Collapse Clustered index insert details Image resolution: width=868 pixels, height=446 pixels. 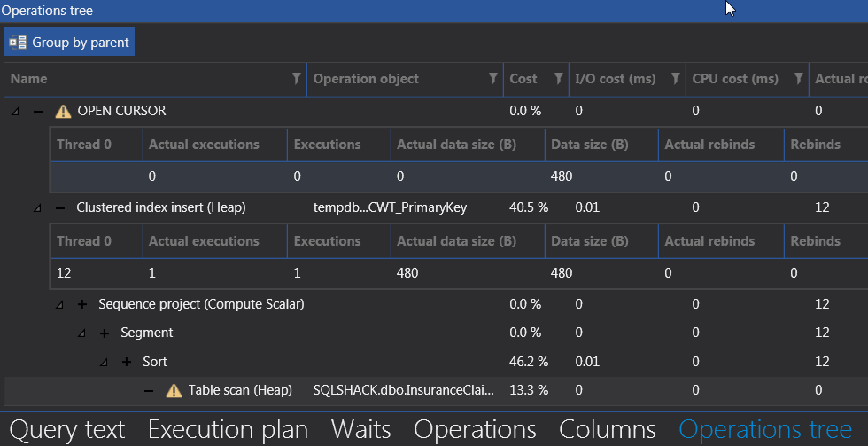tap(60, 208)
